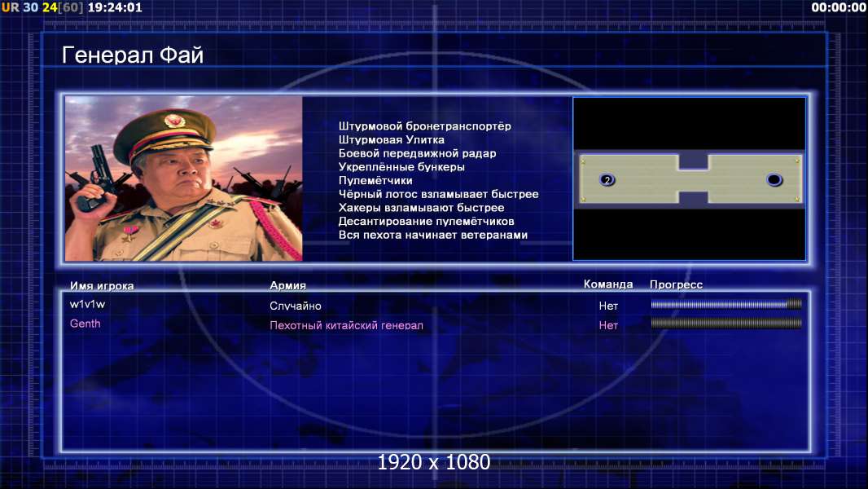868x489 pixels.
Task: Click the '24[60]' frame rate indicator
Action: pyautogui.click(x=63, y=7)
